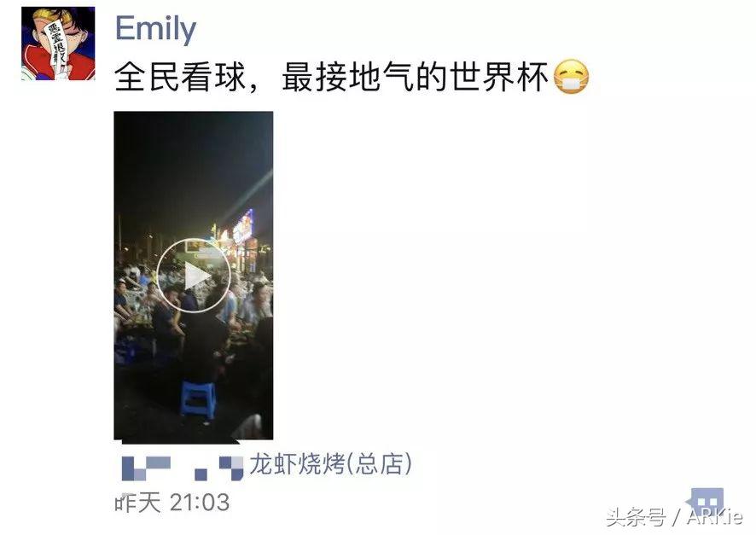Tap the crowd of seated people in video
This screenshot has width=756, height=535.
coord(193,309)
